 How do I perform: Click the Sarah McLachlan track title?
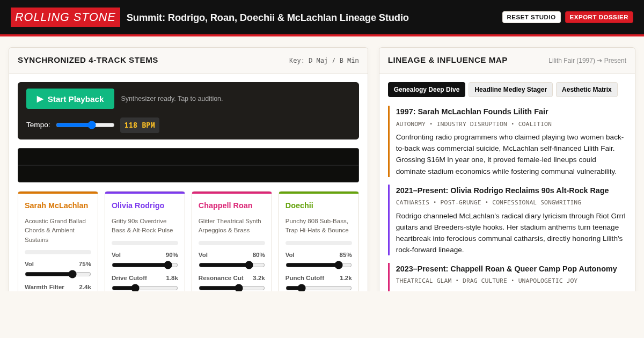tap(56, 205)
